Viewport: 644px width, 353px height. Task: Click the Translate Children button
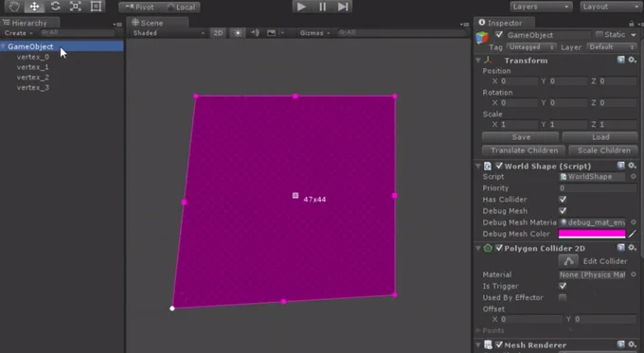coord(524,150)
